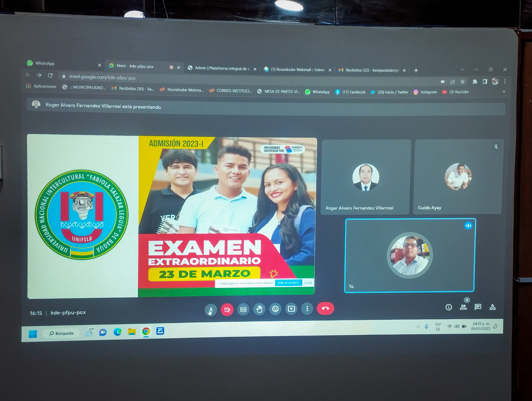Click your own 'Tú' video tile
Screen dimensions: 532x401
(x=410, y=255)
